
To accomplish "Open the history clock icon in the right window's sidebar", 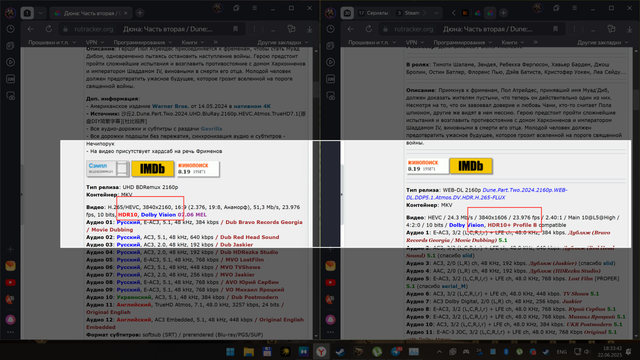I will pos(331,29).
